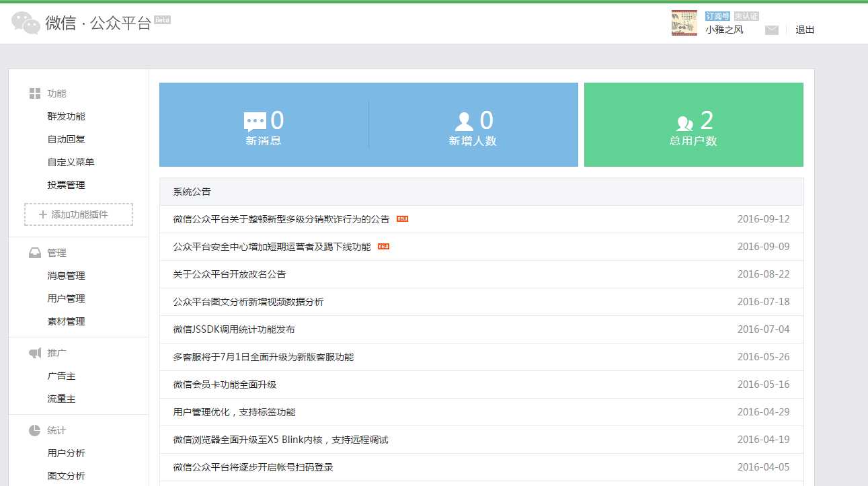Open 微信会员卡功能全面升级 announcement

click(x=225, y=384)
